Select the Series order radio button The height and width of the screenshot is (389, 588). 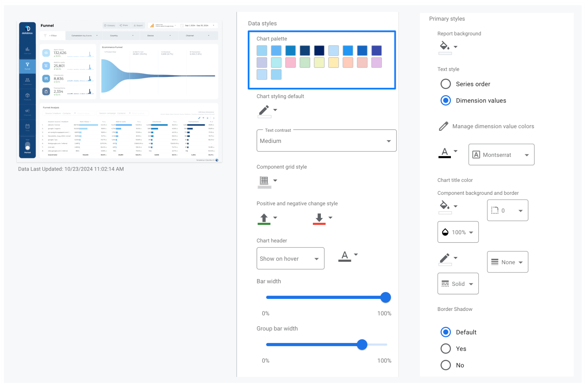(445, 84)
